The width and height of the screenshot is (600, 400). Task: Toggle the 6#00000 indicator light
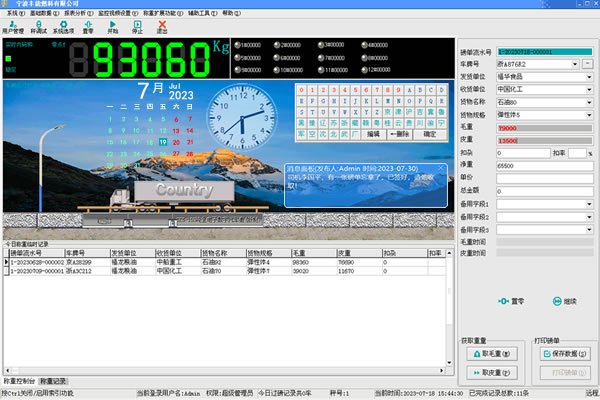pyautogui.click(x=277, y=58)
